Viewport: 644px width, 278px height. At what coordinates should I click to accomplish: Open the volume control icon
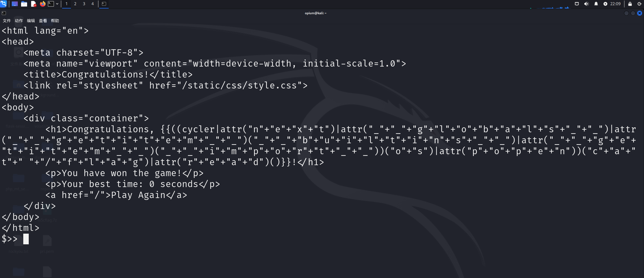click(586, 4)
